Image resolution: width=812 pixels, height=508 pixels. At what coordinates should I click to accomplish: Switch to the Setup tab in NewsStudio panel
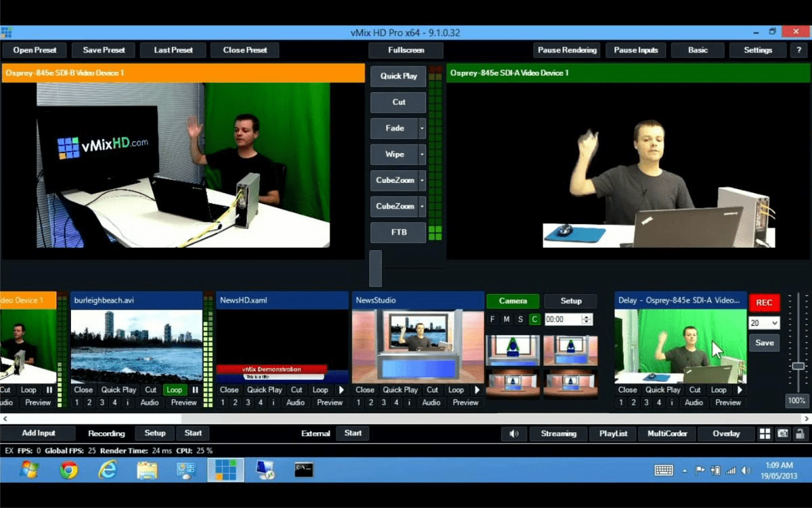(570, 300)
